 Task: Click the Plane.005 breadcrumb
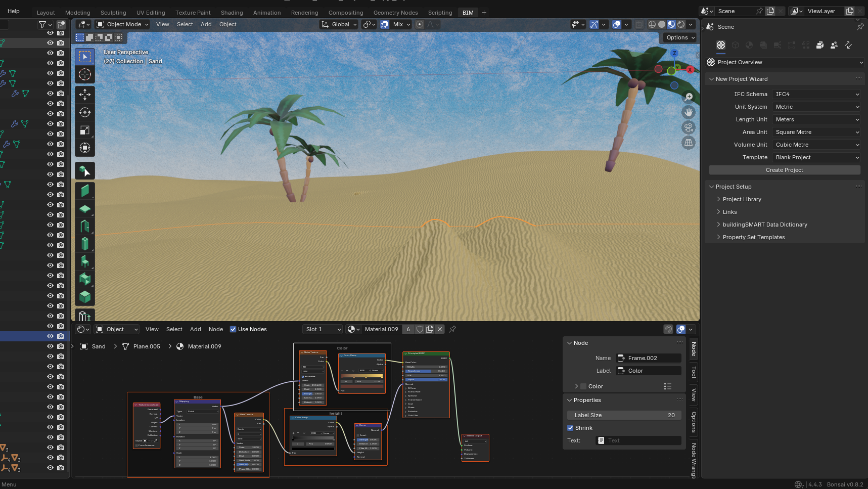tap(147, 346)
